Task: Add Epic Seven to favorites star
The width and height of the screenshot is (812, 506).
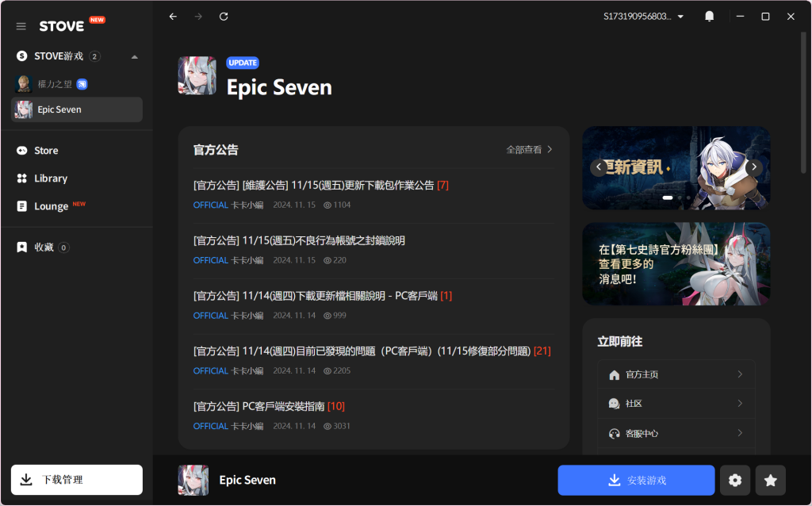Action: (770, 480)
